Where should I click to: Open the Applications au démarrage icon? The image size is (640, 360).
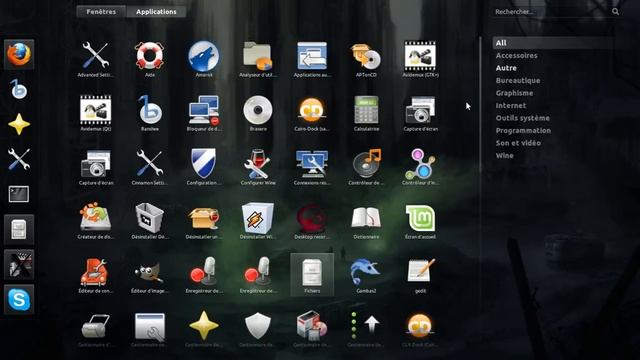(x=312, y=59)
